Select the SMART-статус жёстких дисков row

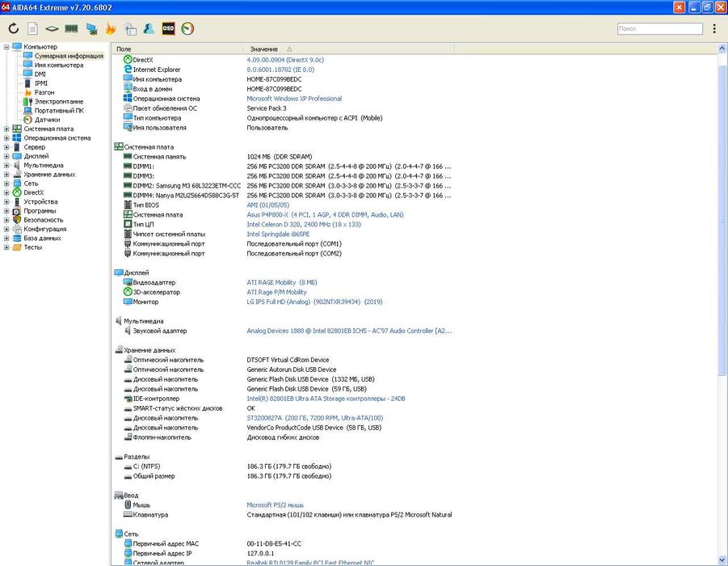(x=283, y=408)
